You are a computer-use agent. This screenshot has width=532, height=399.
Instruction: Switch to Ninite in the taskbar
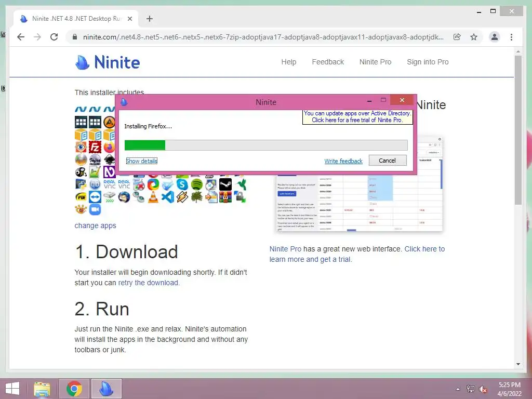pos(106,389)
